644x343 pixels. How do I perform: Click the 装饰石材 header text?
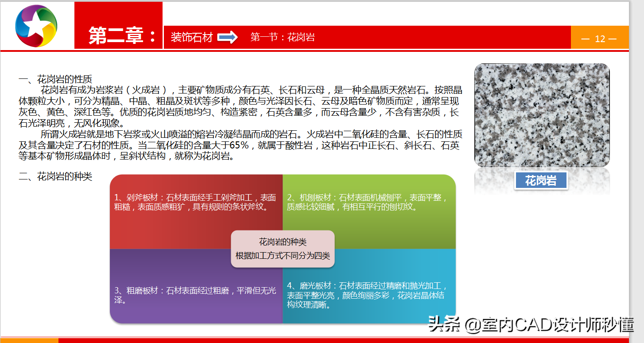pos(192,37)
